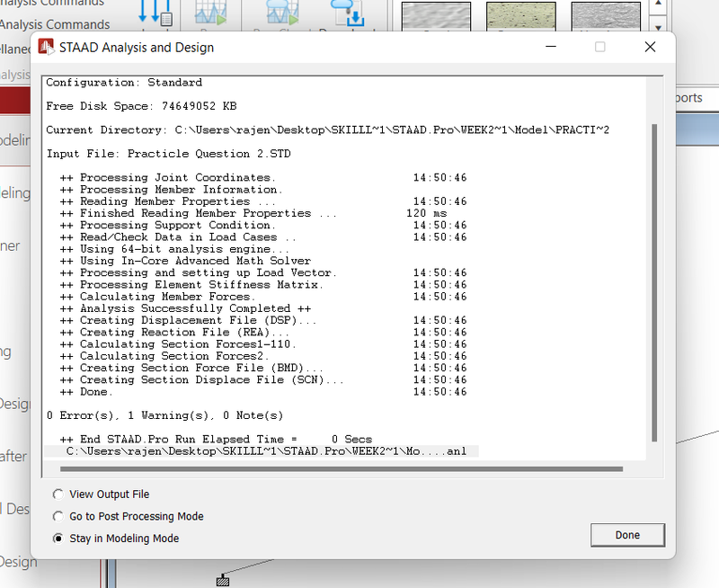
Task: Select the rough gray texture material thumbnail
Action: click(x=606, y=16)
